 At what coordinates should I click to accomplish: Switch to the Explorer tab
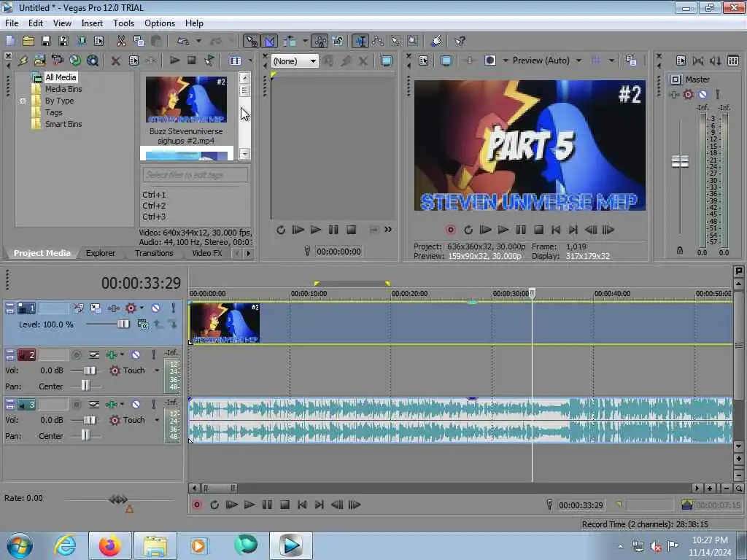pyautogui.click(x=101, y=253)
